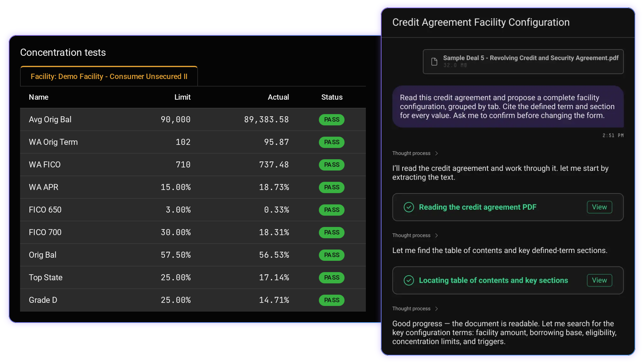Click the PDF file document icon
The image size is (644, 363).
(x=434, y=61)
